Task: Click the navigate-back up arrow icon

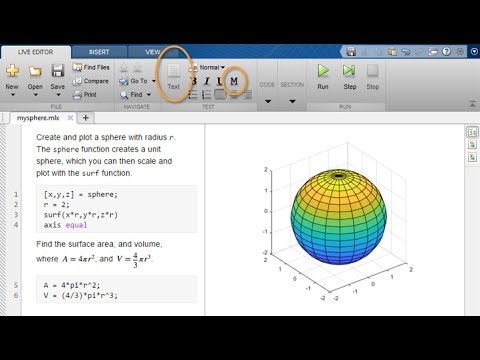Action: 124,68
